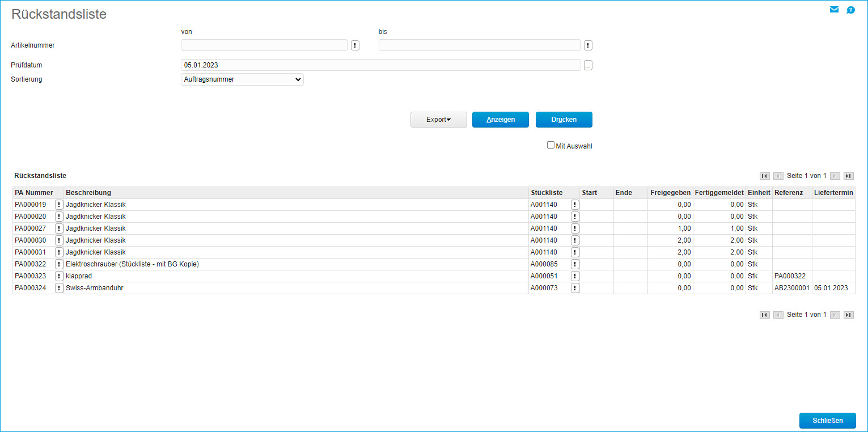The height and width of the screenshot is (432, 868).
Task: Click lookup icon beside Artikelnummer von field
Action: pyautogui.click(x=355, y=45)
